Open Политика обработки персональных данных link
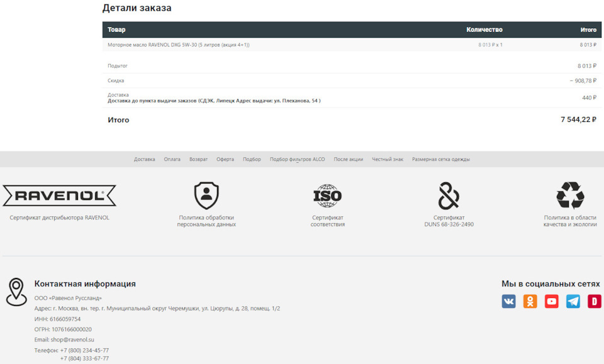 click(206, 221)
